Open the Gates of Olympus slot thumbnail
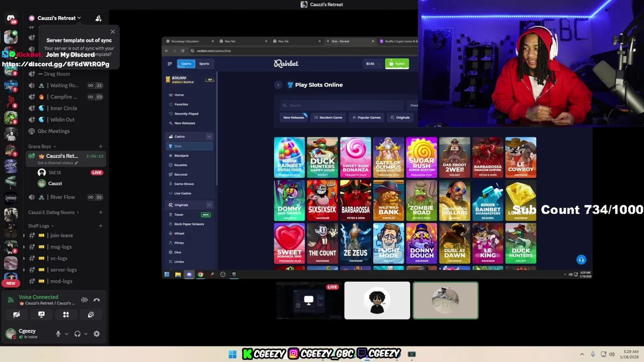The width and height of the screenshot is (644, 362). click(x=388, y=157)
